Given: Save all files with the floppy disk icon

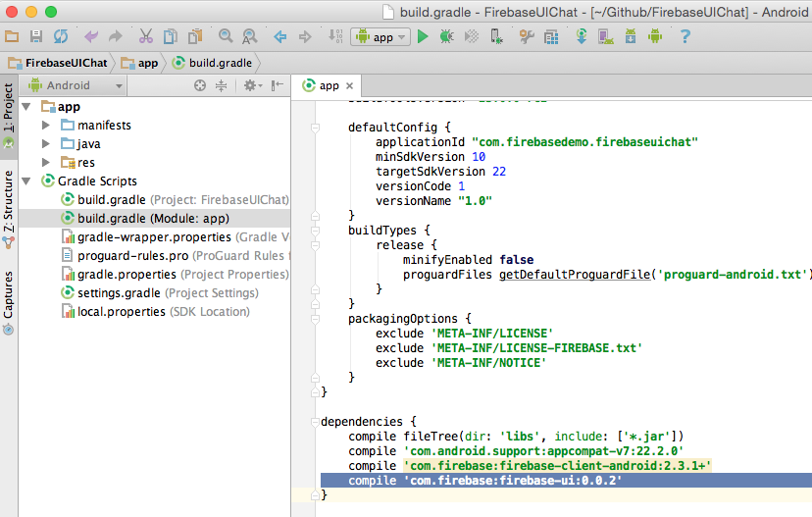Looking at the screenshot, I should click(35, 36).
